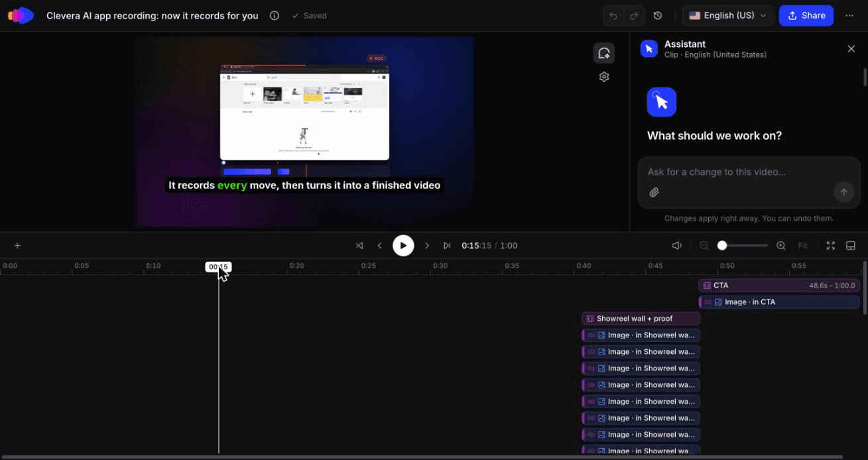
Task: Click the caption text on the preview
Action: [x=304, y=186]
